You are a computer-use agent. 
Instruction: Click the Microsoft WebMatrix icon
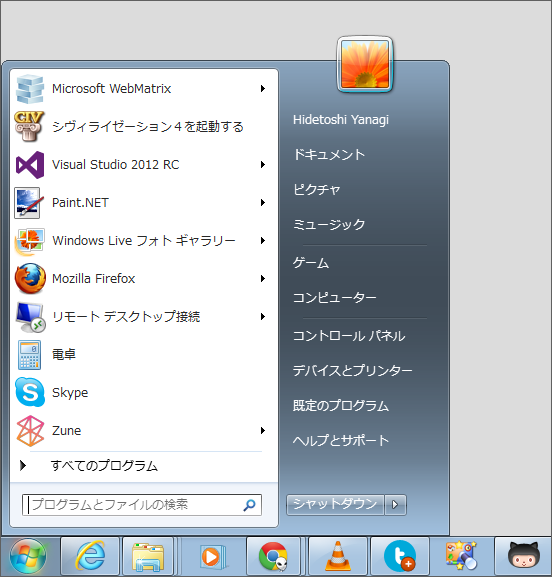29,89
